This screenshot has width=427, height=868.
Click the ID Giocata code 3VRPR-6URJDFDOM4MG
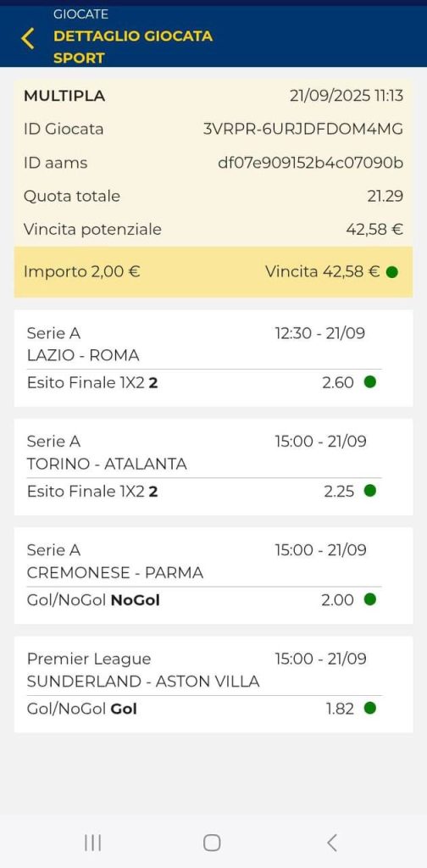point(303,129)
